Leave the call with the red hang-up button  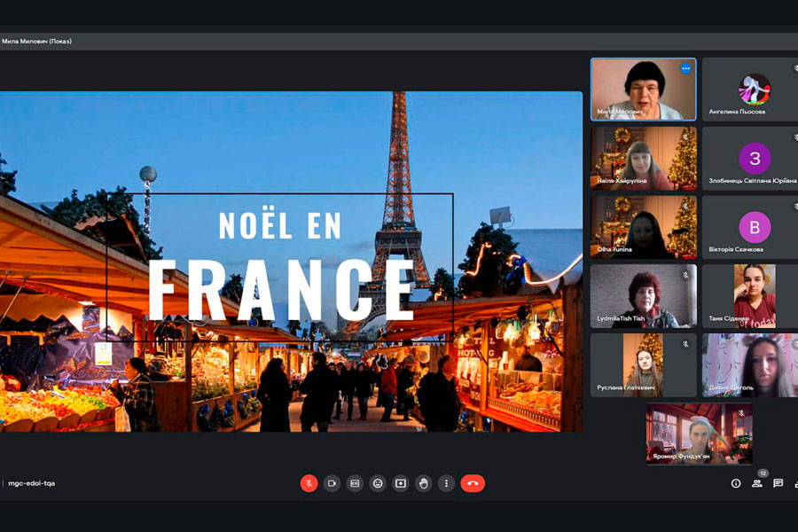(x=473, y=483)
